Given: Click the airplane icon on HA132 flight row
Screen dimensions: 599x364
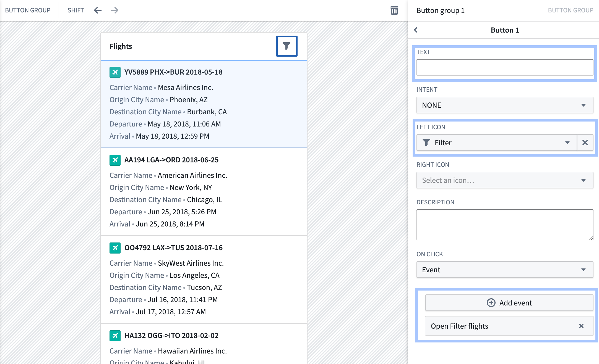Looking at the screenshot, I should pyautogui.click(x=115, y=335).
